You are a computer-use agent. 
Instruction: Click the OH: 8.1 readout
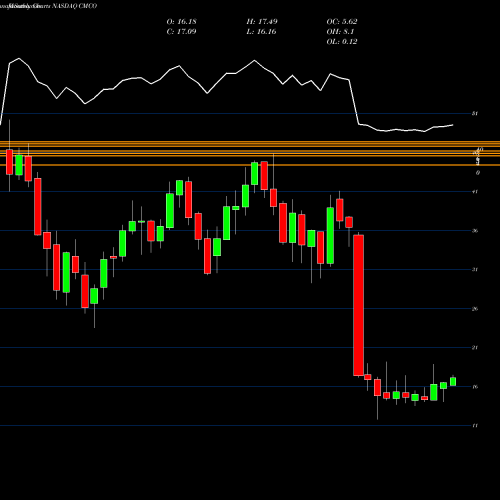tap(340, 32)
